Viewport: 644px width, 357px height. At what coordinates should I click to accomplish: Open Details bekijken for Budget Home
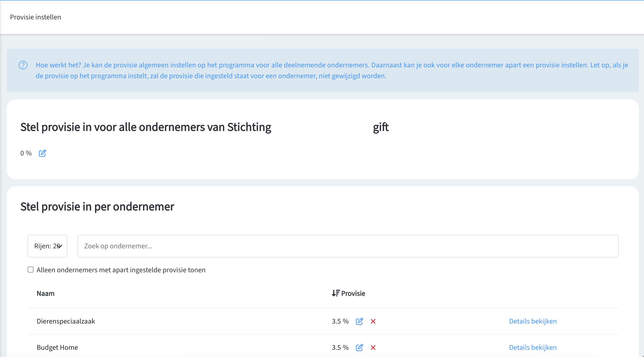tap(533, 348)
